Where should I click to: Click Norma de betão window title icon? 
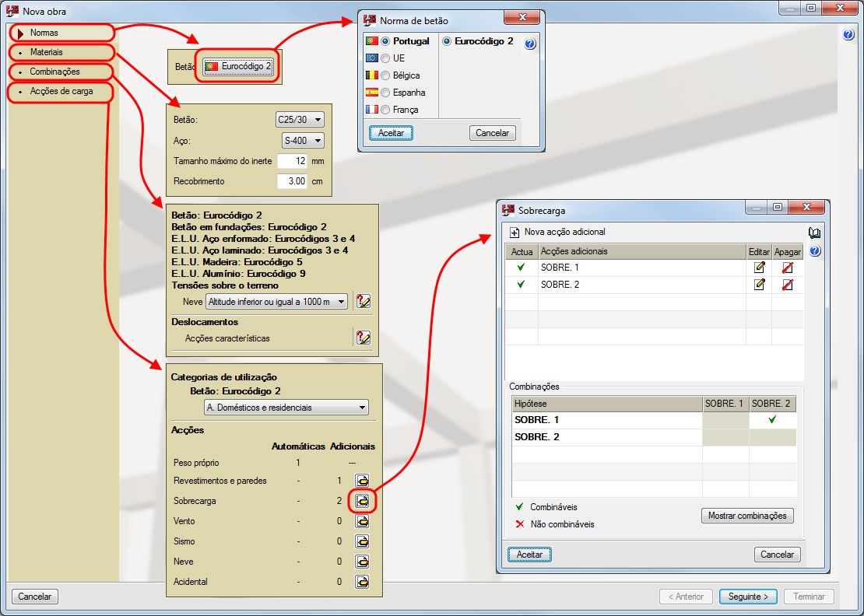(x=370, y=20)
